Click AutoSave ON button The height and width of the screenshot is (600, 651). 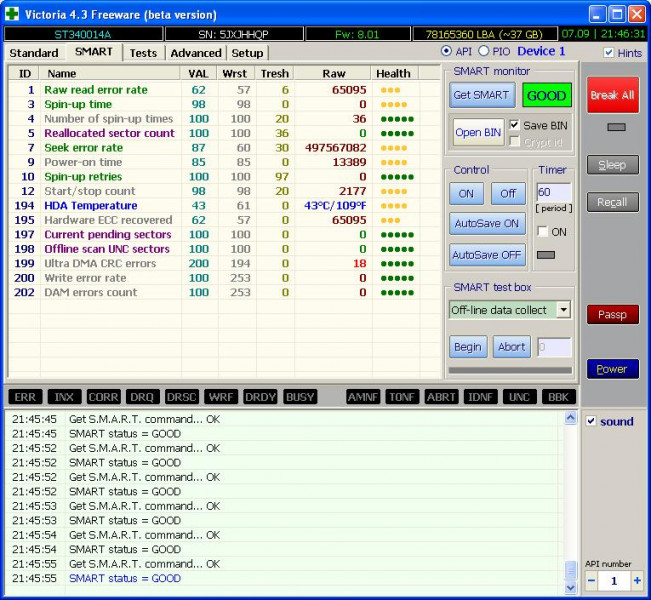pos(487,223)
